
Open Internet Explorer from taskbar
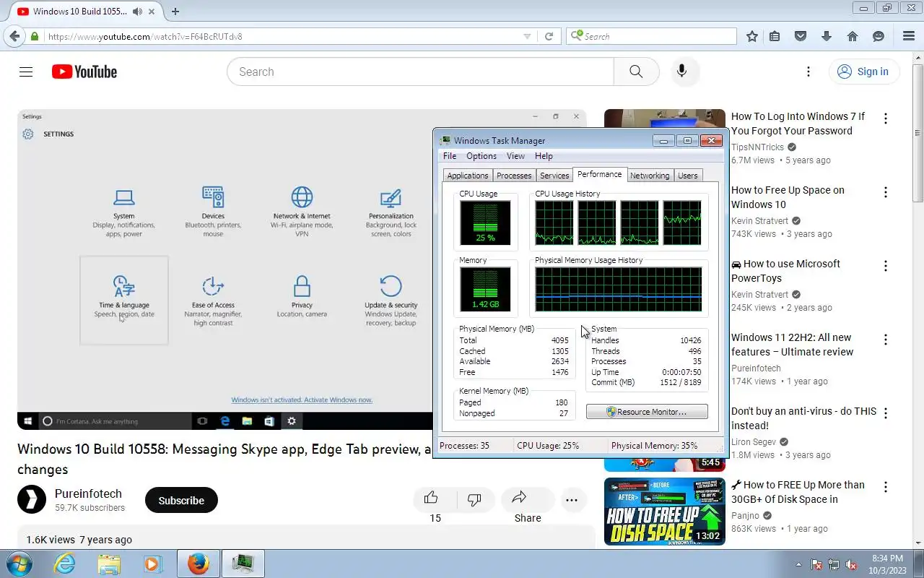click(x=64, y=564)
